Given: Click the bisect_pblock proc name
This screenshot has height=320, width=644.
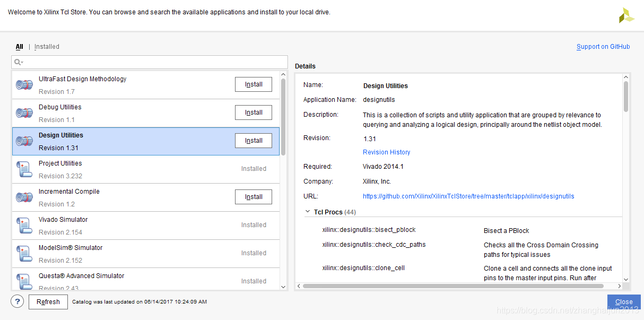Looking at the screenshot, I should 369,230.
